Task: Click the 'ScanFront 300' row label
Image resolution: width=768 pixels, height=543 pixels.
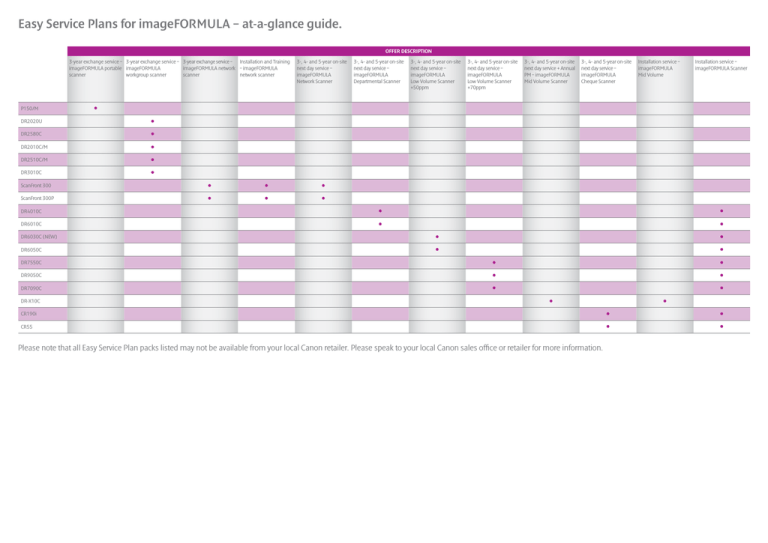Action: [36, 186]
